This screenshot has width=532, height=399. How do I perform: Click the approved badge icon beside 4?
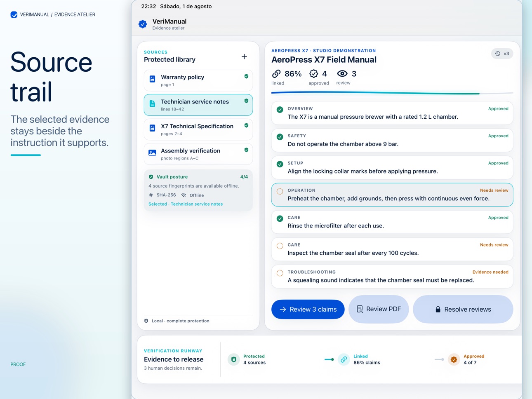(x=314, y=74)
